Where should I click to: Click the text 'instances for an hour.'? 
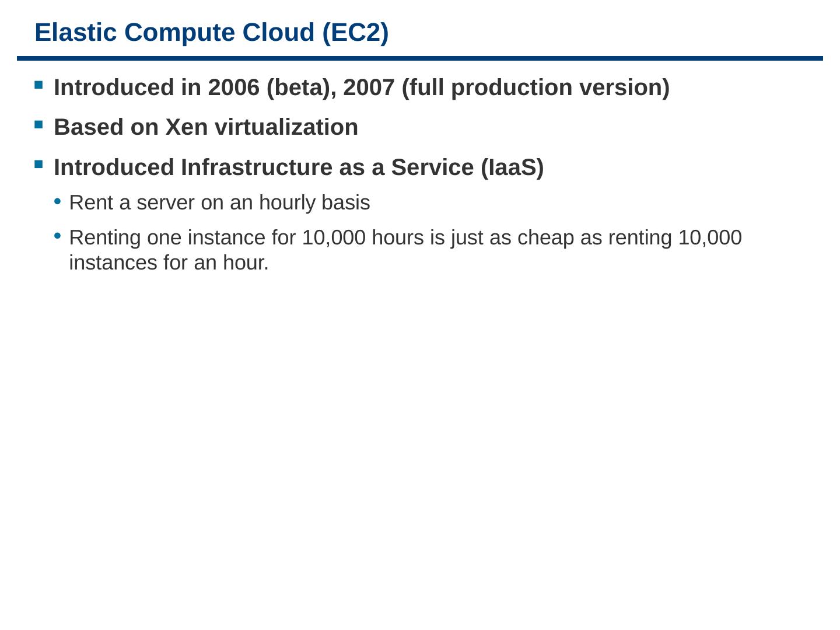click(169, 263)
